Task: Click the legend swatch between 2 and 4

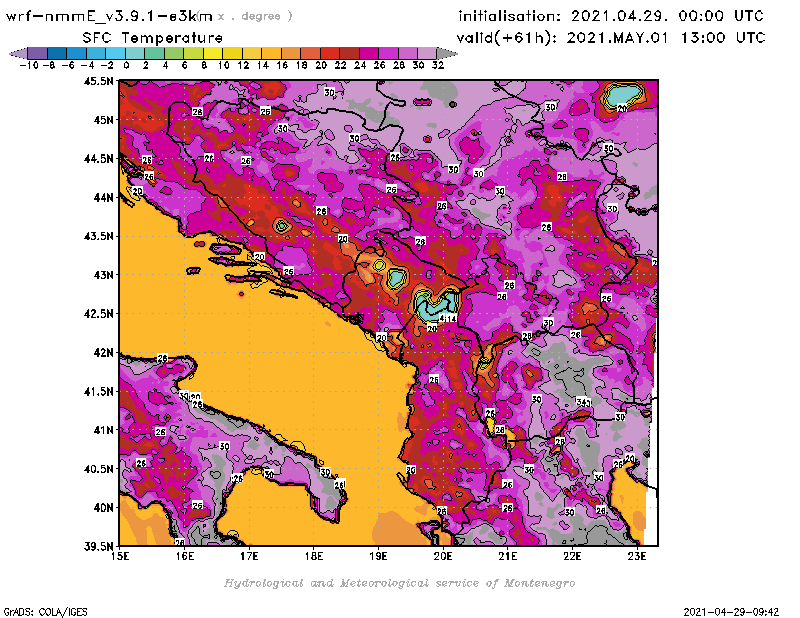Action: click(155, 53)
